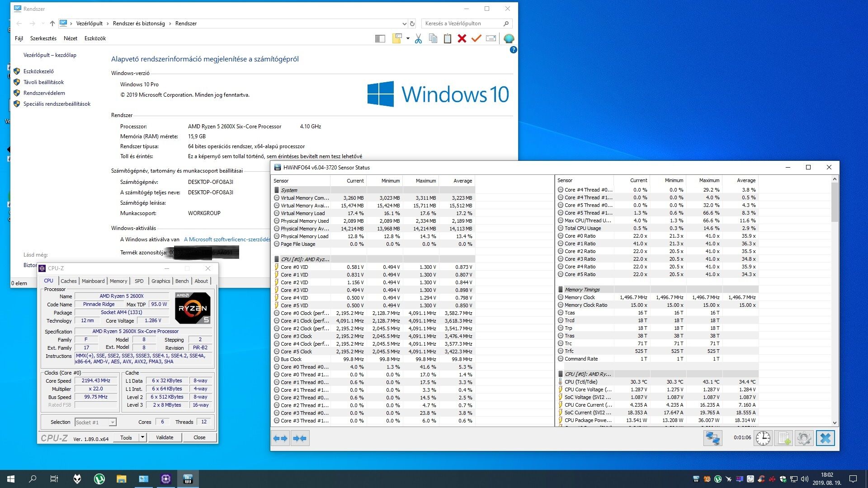Screen dimensions: 868x488
Task: Open the Szerkesztés menu
Action: [x=43, y=38]
